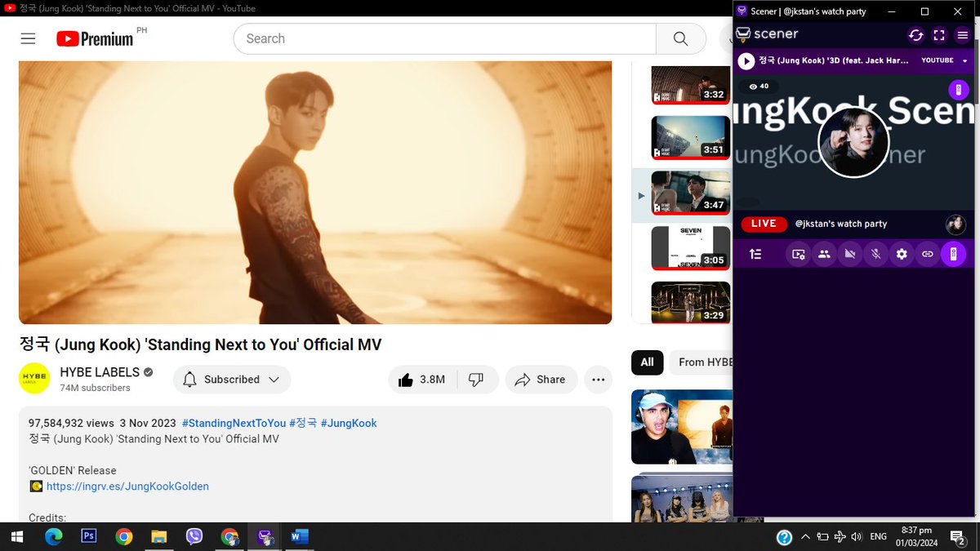Screen dimensions: 980x551
Task: Click the #정국 hashtag link
Action: click(303, 423)
